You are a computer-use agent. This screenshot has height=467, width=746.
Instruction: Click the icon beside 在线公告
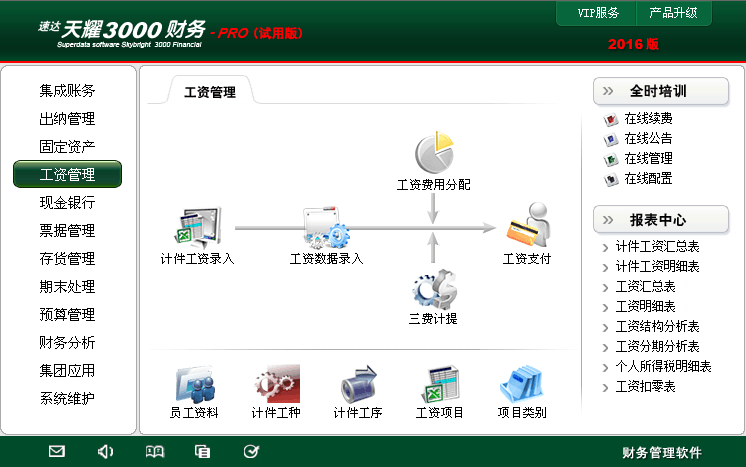[610, 139]
